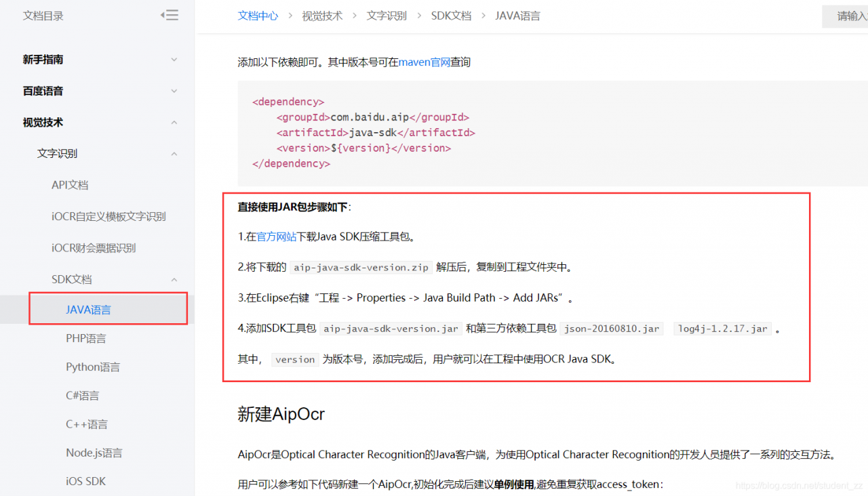Open iOCR自定义模板文字识别 page
The image size is (868, 496).
tap(108, 217)
